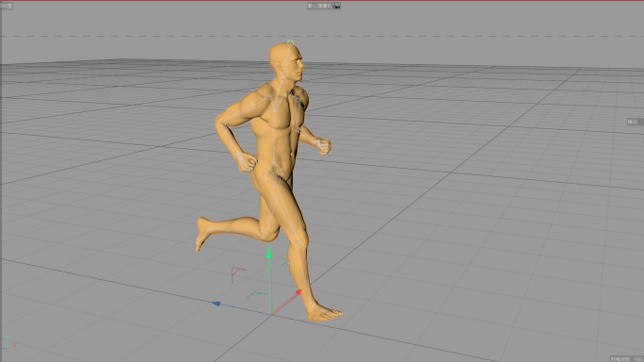Click the perspective view label in top-left corner
644x362 pixels.
[7, 6]
